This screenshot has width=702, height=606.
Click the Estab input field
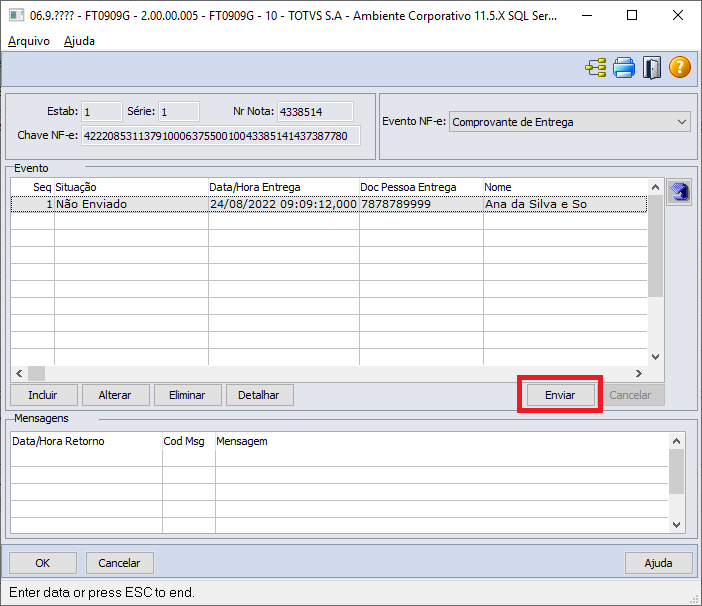tap(102, 111)
